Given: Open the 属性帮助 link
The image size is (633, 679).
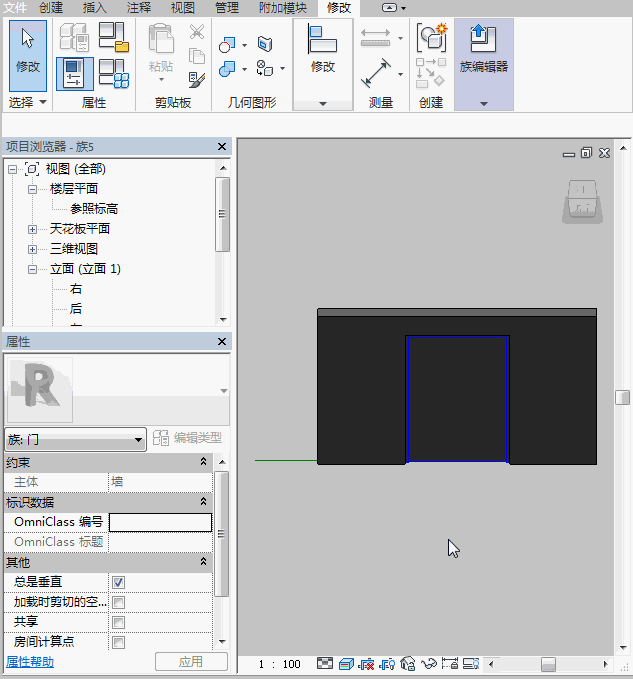Looking at the screenshot, I should (x=30, y=662).
